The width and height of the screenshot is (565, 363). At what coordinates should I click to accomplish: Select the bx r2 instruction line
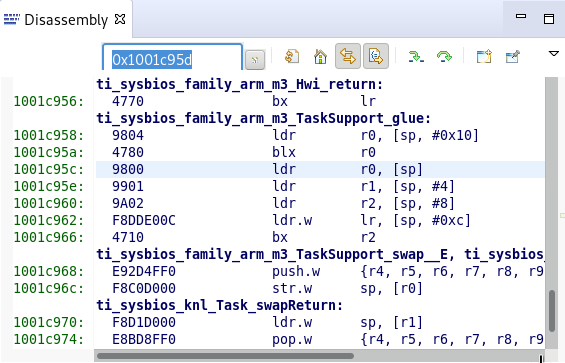click(x=320, y=237)
